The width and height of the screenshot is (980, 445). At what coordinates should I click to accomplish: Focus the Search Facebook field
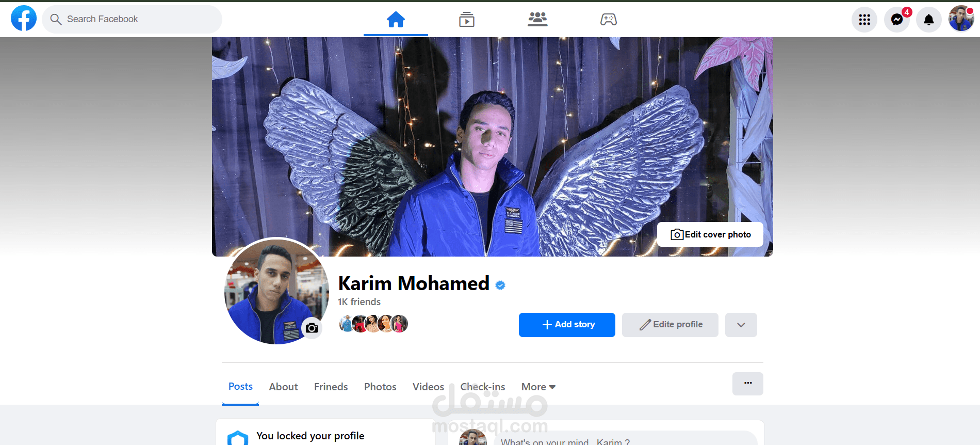point(132,20)
